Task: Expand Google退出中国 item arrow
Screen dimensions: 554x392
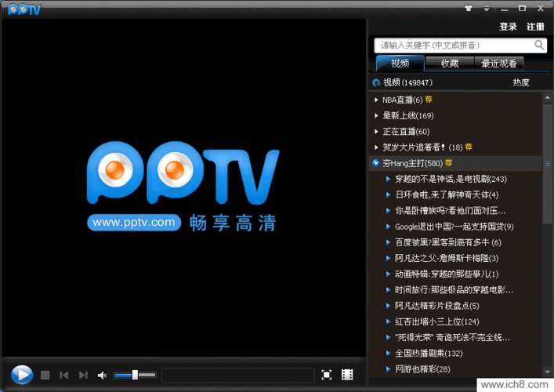Action: pyautogui.click(x=389, y=227)
